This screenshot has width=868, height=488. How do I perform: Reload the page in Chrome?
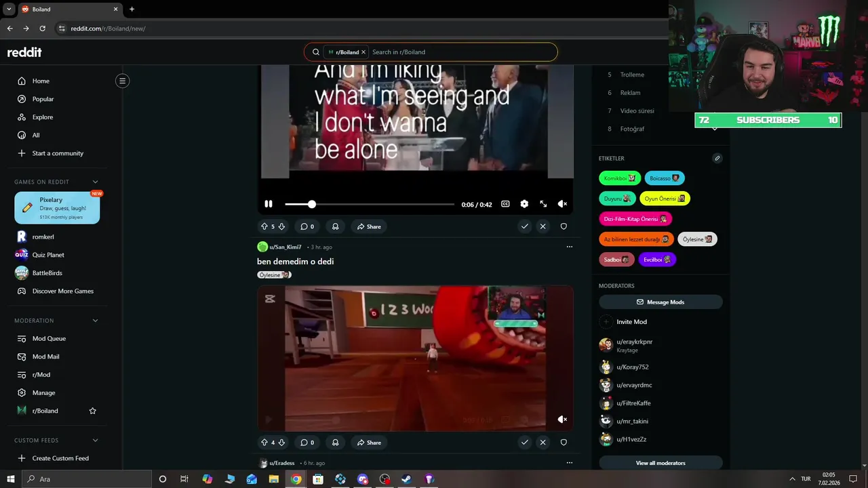42,28
